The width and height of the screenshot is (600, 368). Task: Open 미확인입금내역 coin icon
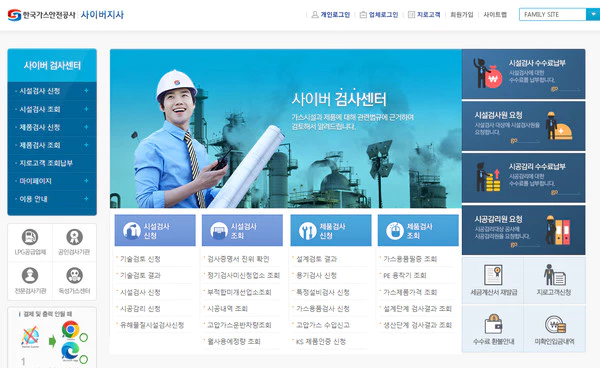click(x=555, y=324)
